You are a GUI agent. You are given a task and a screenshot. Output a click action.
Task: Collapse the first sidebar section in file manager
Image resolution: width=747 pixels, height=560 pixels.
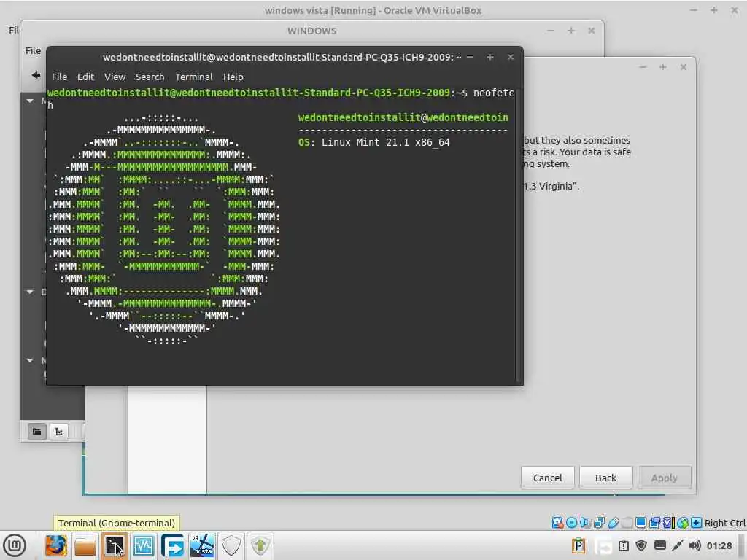point(30,101)
